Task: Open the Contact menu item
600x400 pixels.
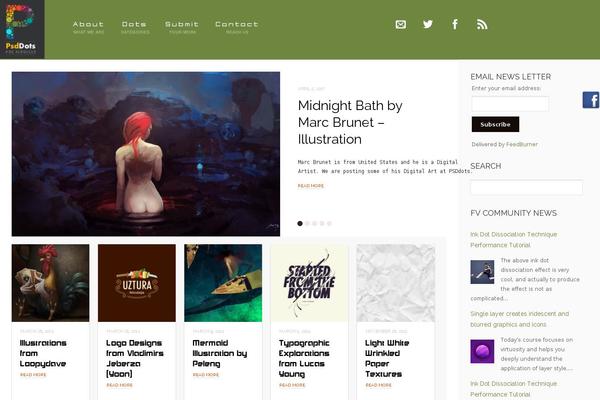Action: pyautogui.click(x=237, y=27)
